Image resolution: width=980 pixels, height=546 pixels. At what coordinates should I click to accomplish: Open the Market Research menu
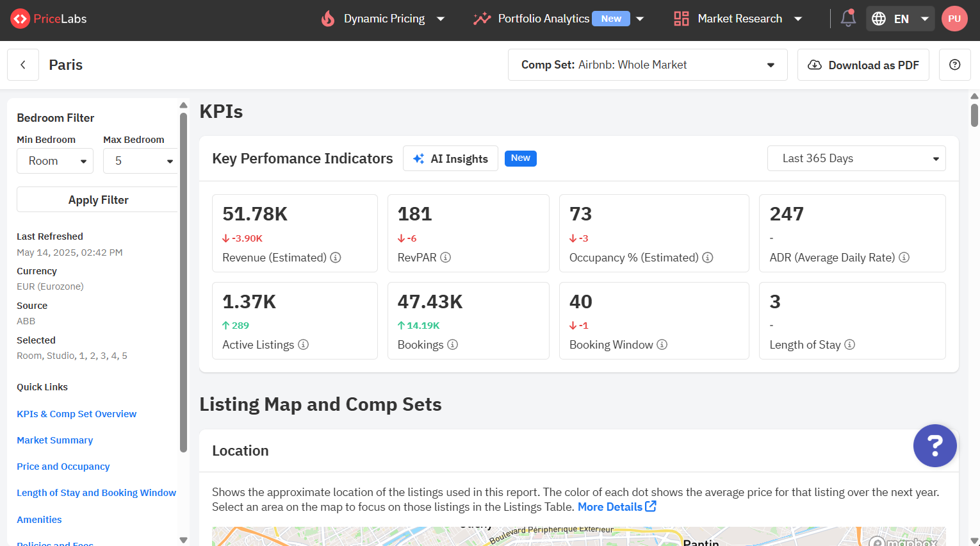[739, 19]
